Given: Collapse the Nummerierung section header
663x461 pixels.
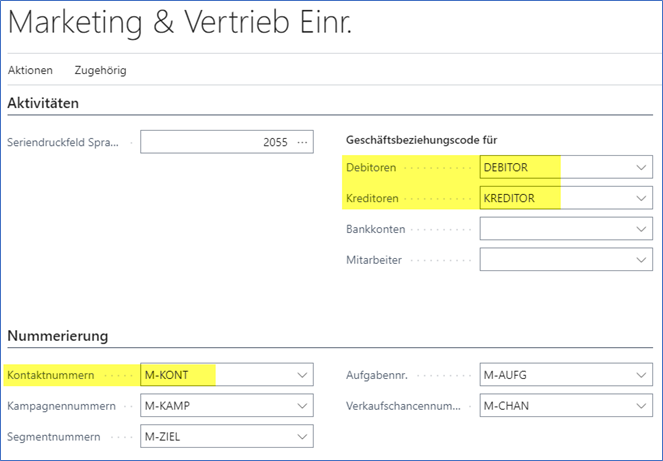Looking at the screenshot, I should (57, 335).
